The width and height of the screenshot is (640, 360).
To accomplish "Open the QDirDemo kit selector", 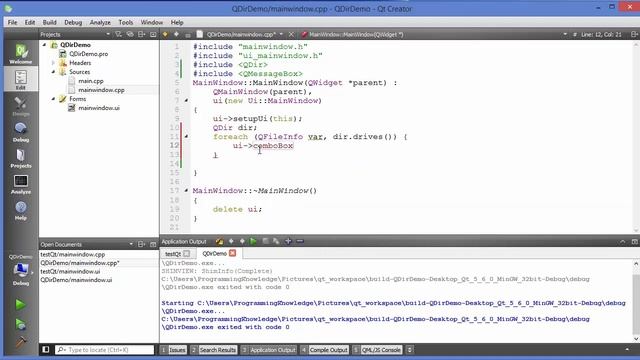I will [20, 270].
